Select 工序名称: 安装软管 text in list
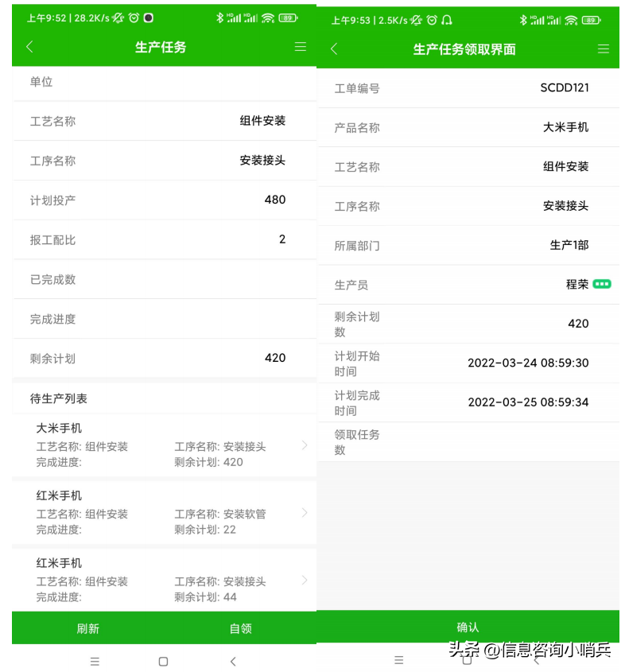This screenshot has height=672, width=625. pyautogui.click(x=220, y=514)
